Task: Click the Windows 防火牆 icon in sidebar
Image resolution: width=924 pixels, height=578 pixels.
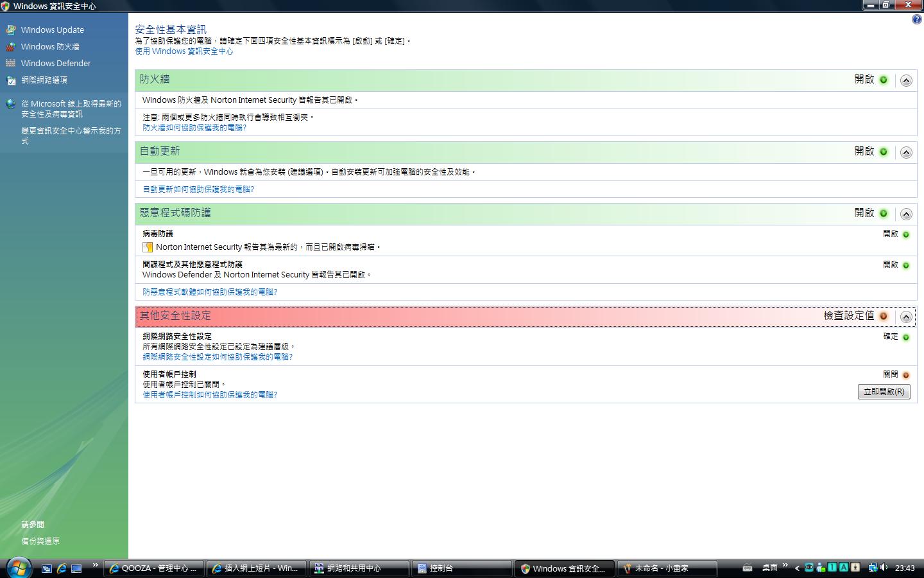Action: tap(11, 46)
